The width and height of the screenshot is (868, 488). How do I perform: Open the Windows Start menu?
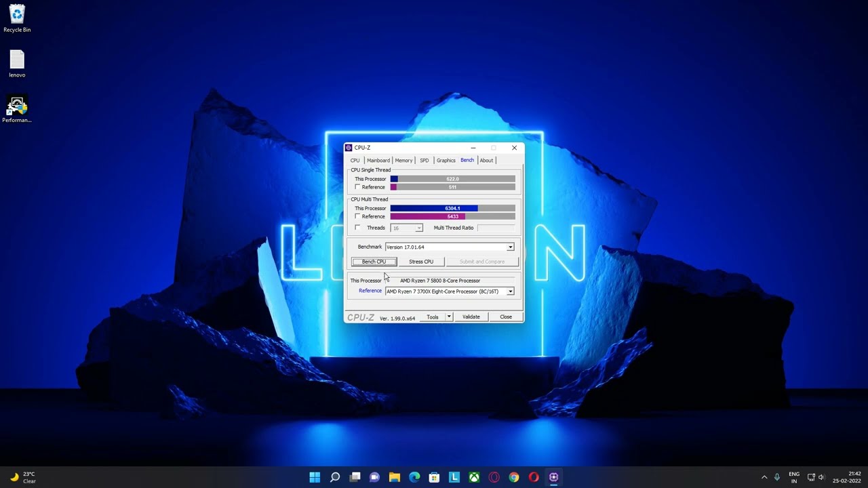[315, 477]
